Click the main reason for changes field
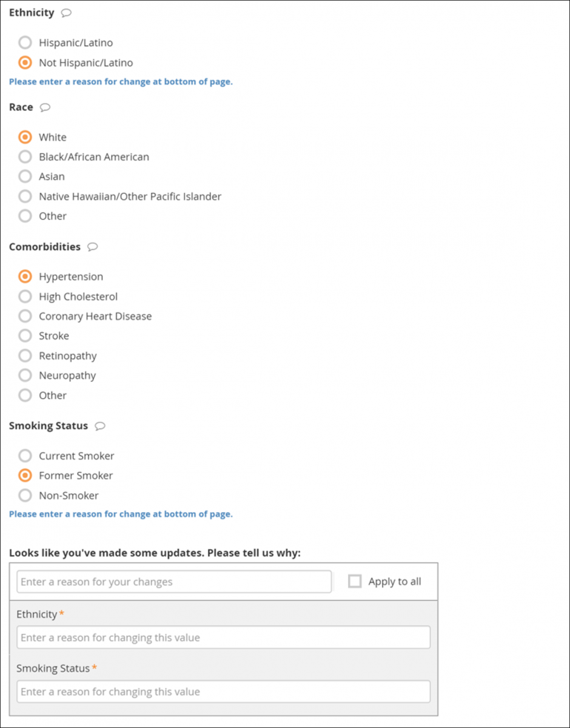This screenshot has height=728, width=570. click(174, 581)
